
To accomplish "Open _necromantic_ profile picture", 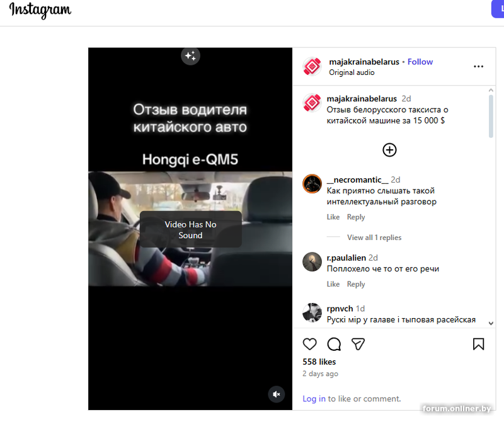I will pyautogui.click(x=312, y=184).
